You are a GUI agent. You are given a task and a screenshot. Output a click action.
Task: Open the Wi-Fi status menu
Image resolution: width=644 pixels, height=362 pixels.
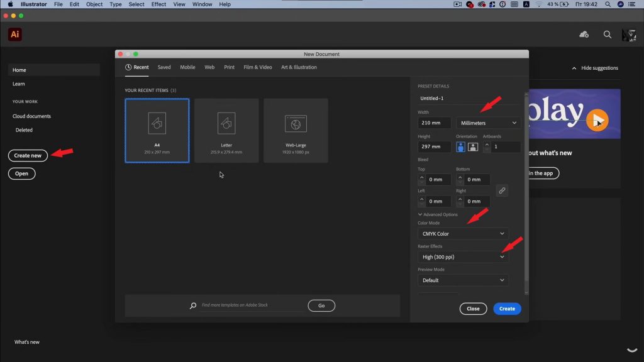pyautogui.click(x=538, y=4)
